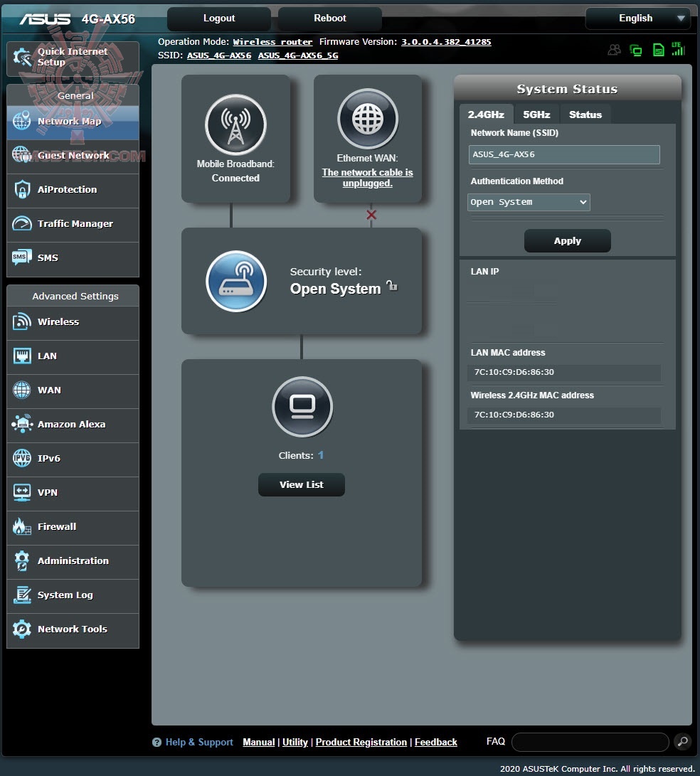Click the guest network users status icon
The width and height of the screenshot is (700, 776).
pos(615,50)
